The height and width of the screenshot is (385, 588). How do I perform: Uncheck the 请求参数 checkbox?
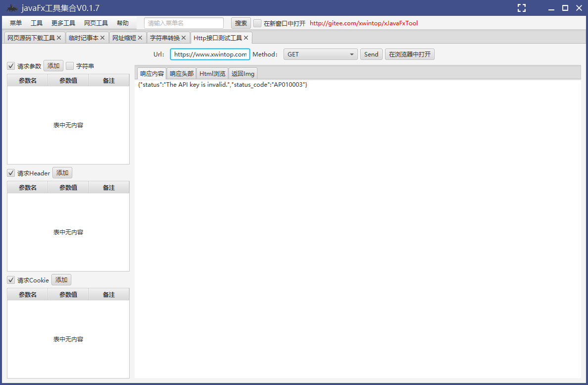pos(11,66)
